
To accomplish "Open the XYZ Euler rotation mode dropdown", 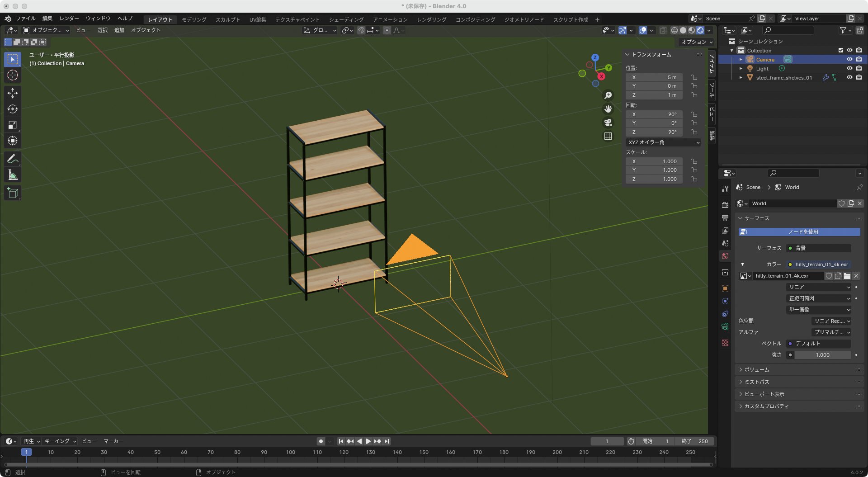I will [663, 142].
